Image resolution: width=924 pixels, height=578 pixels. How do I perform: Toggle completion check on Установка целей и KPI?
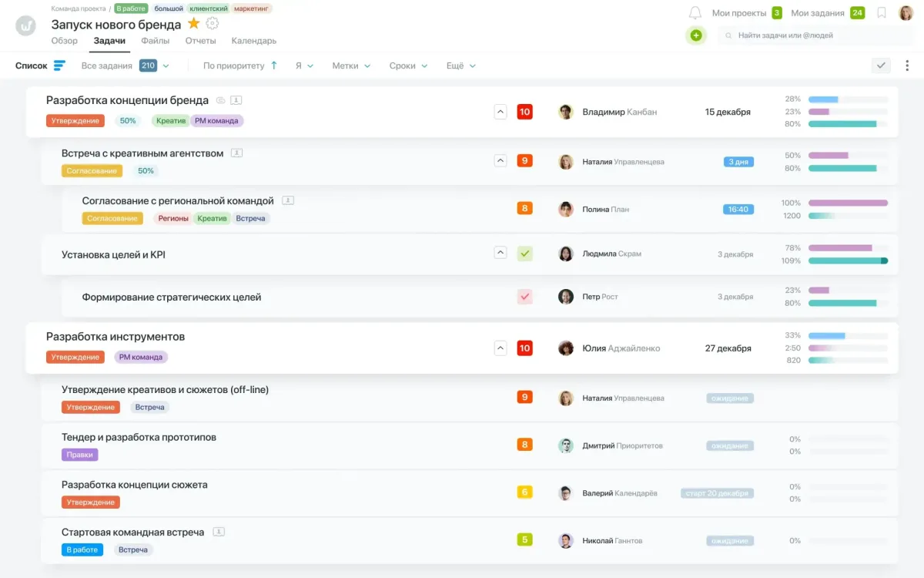524,252
